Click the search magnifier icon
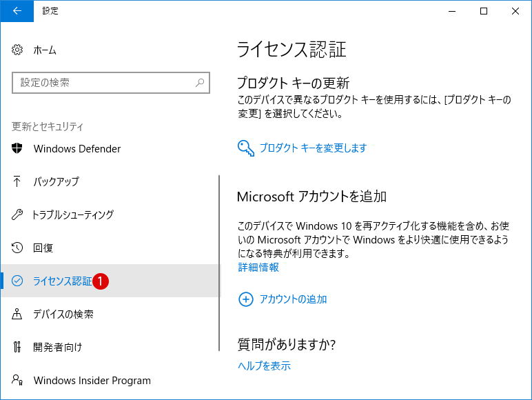The image size is (532, 400). tap(200, 83)
